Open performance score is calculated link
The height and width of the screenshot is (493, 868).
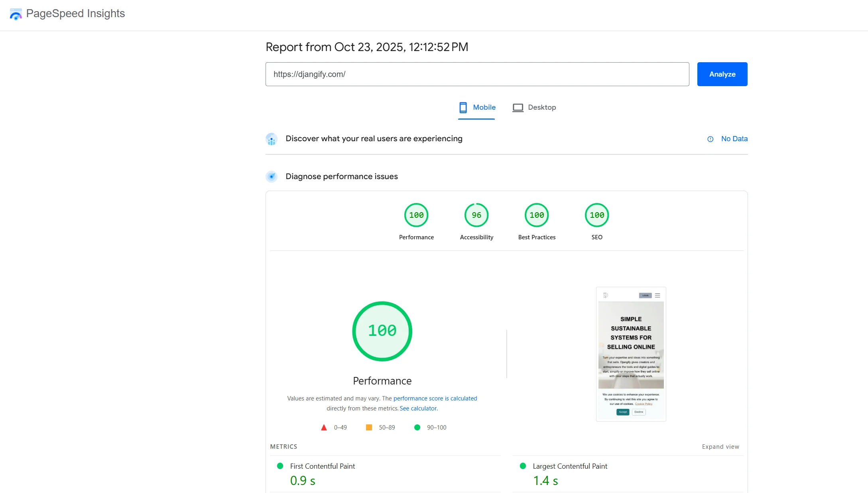[435, 398]
